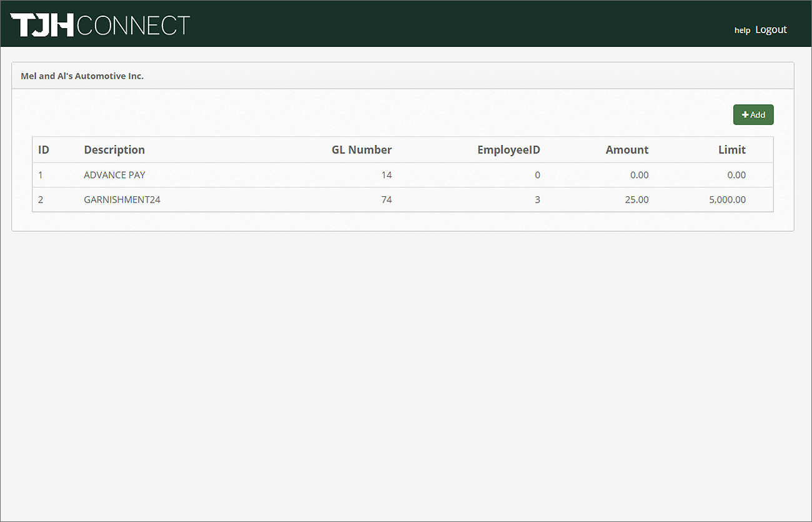Click Amount 0.00 in ADVANCE PAY row

640,175
